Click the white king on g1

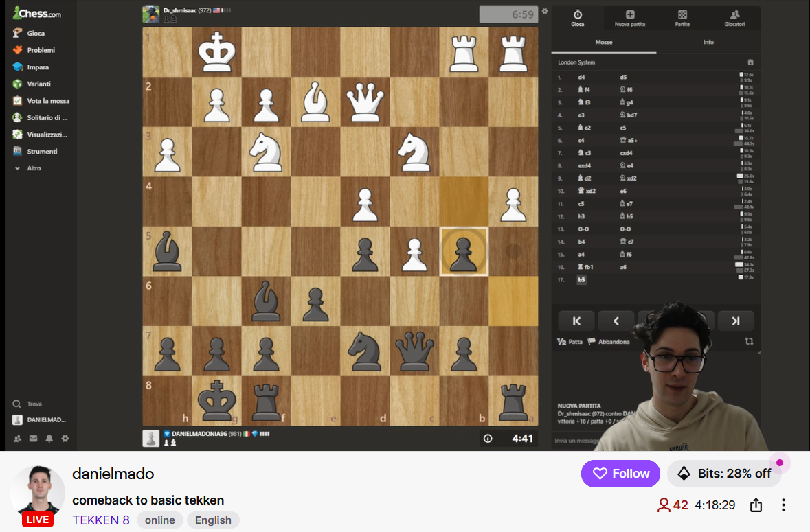coord(217,51)
